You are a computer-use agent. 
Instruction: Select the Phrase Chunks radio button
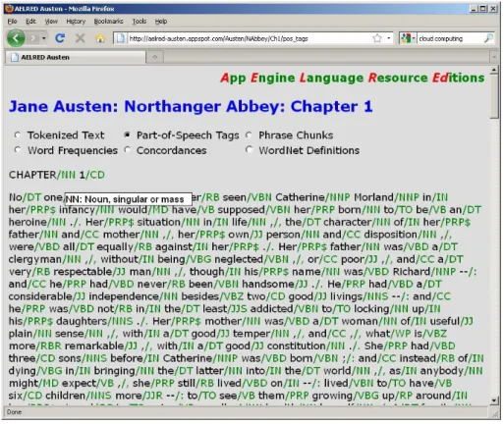249,134
